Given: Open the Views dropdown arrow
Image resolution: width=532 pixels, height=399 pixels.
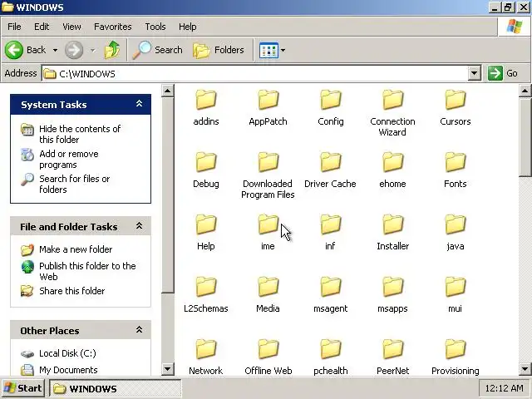Looking at the screenshot, I should coord(283,50).
